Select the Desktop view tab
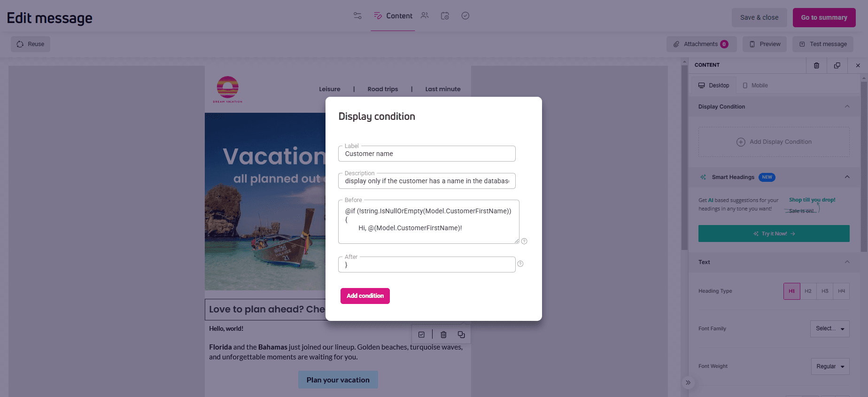 click(x=713, y=86)
